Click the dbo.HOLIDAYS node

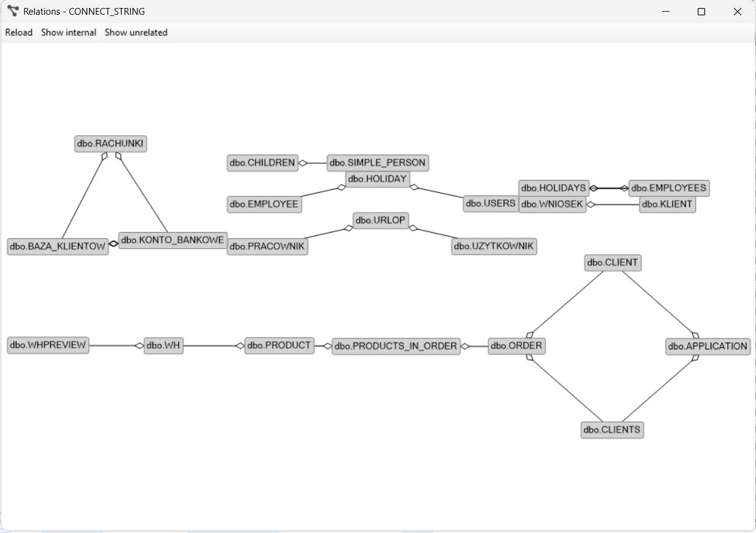click(x=554, y=188)
